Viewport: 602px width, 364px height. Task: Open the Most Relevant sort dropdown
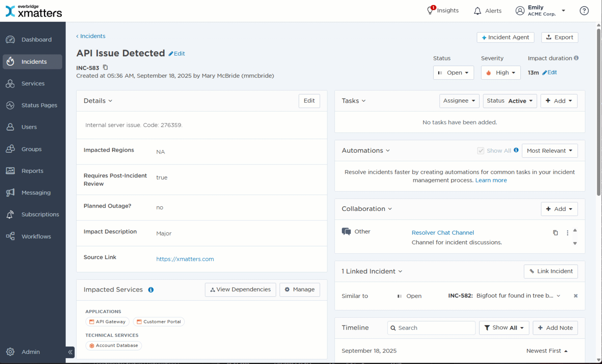(x=550, y=151)
